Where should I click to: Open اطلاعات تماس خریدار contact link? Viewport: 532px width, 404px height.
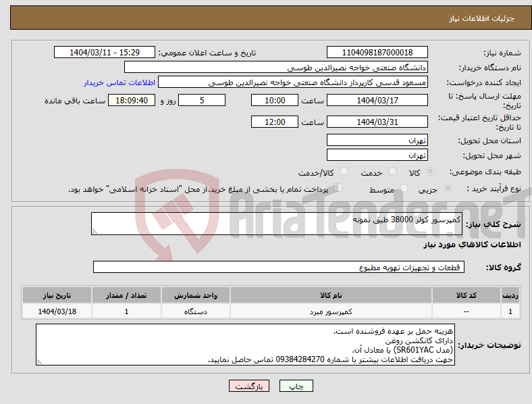pos(119,82)
